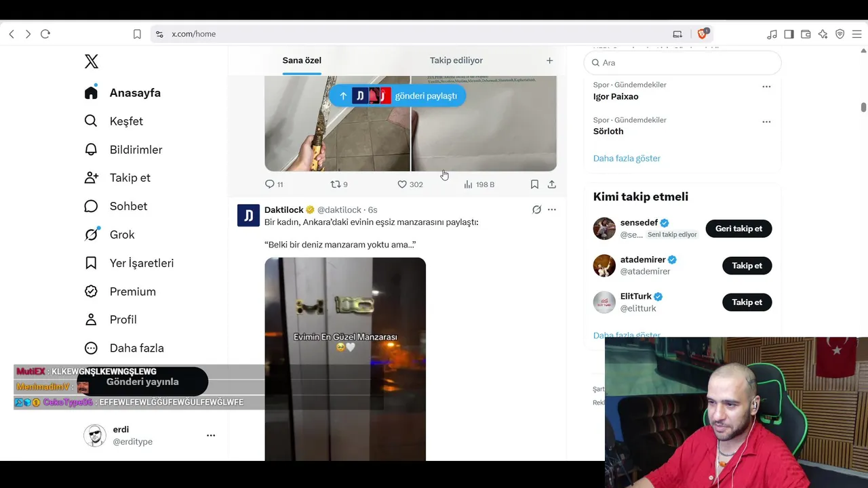Follow back sensedef with Geri takip et
This screenshot has height=488, width=868.
coord(738,228)
